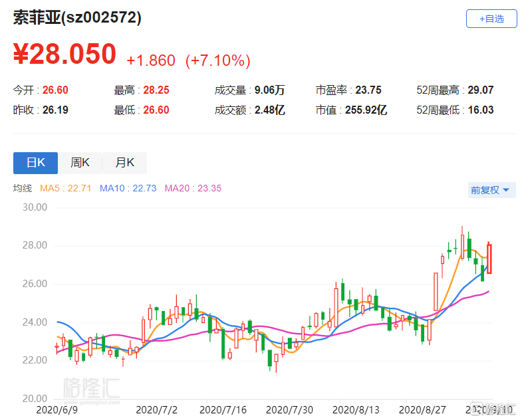The height and width of the screenshot is (420, 520).
Task: Click the 22.00 price axis label
Action: tap(35, 360)
